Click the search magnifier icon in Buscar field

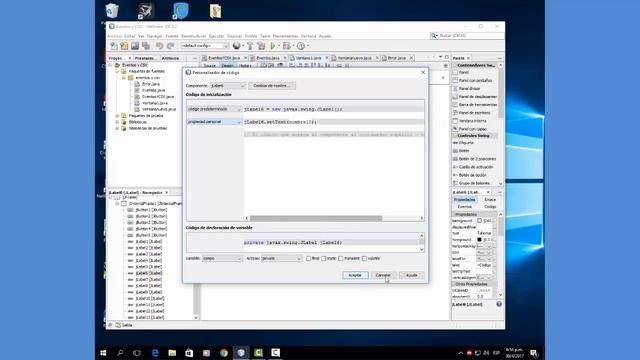pyautogui.click(x=434, y=36)
